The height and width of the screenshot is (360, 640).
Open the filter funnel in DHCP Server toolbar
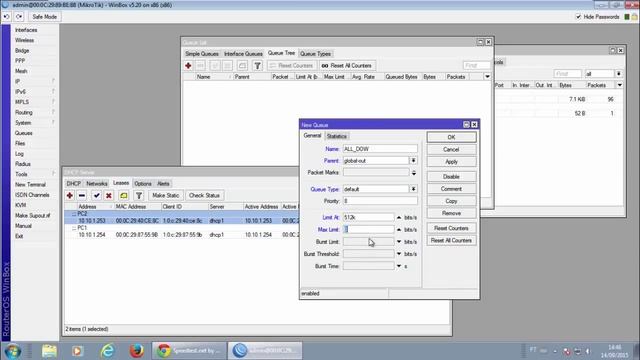[139, 196]
